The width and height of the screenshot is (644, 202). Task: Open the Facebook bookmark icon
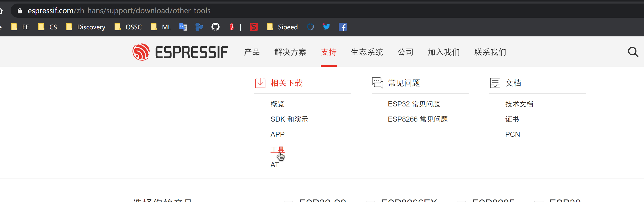click(342, 27)
